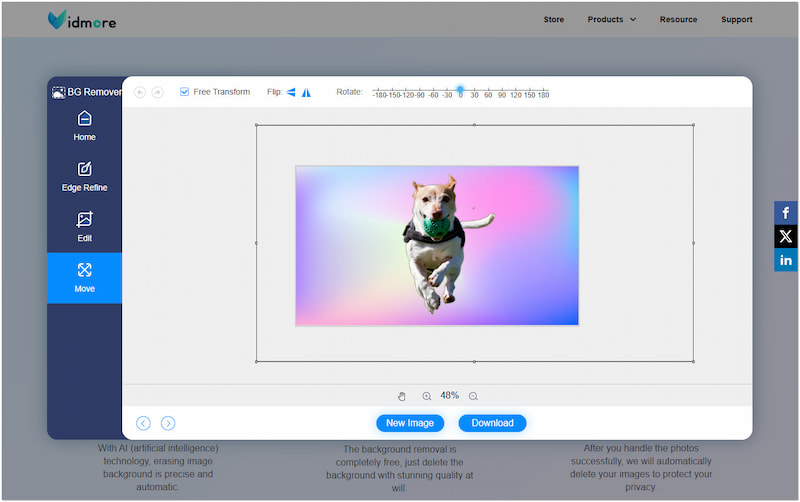Click the redo arrow icon
The image size is (800, 502).
pyautogui.click(x=157, y=92)
